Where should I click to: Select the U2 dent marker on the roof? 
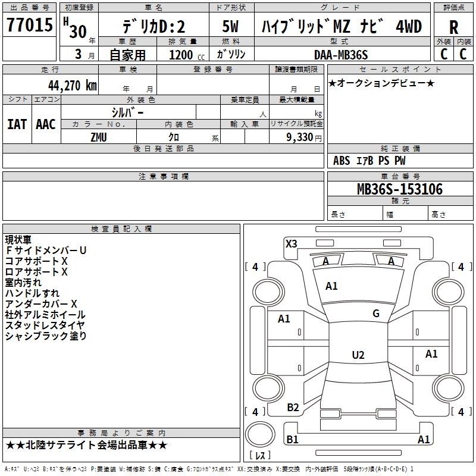[358, 355]
